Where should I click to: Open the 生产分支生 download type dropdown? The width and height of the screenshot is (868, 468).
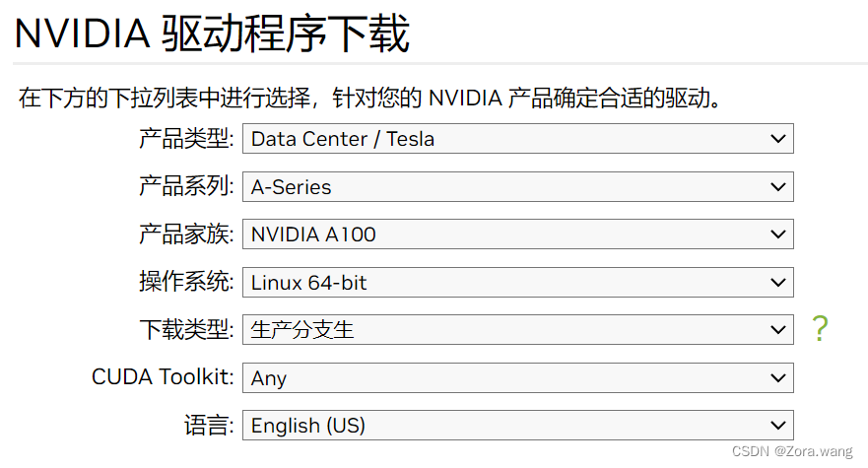pyautogui.click(x=518, y=330)
